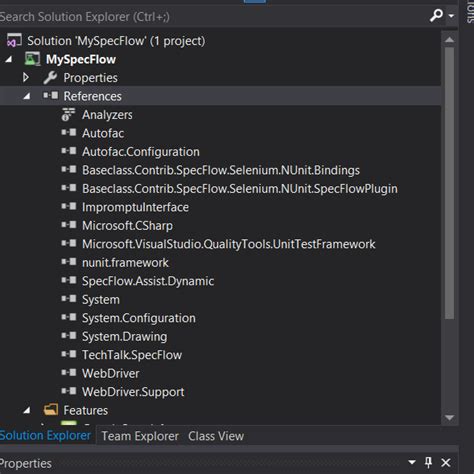Select the Analyzers item

click(x=107, y=115)
